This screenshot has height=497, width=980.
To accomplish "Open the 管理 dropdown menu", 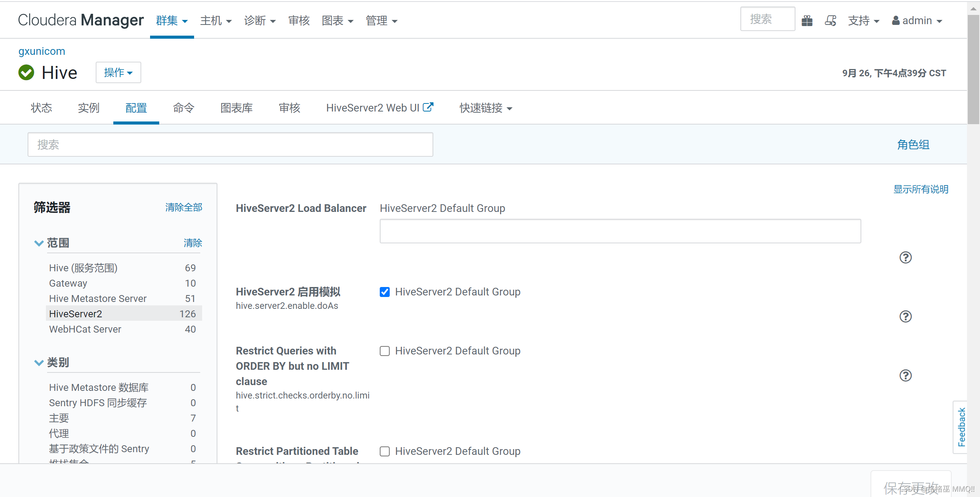I will tap(382, 21).
